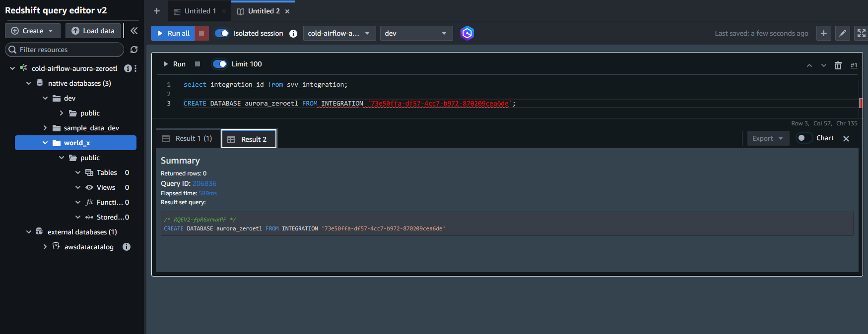
Task: Select the world_x database
Action: pos(75,143)
